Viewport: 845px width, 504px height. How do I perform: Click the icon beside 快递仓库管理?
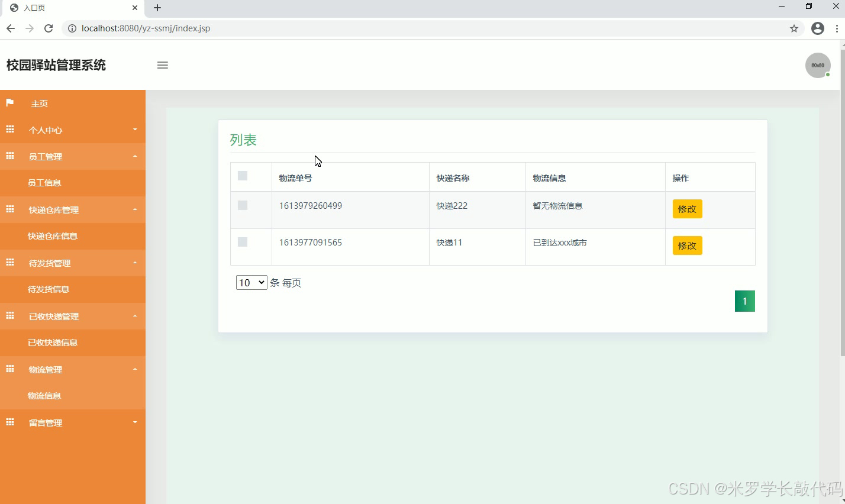[x=9, y=209]
